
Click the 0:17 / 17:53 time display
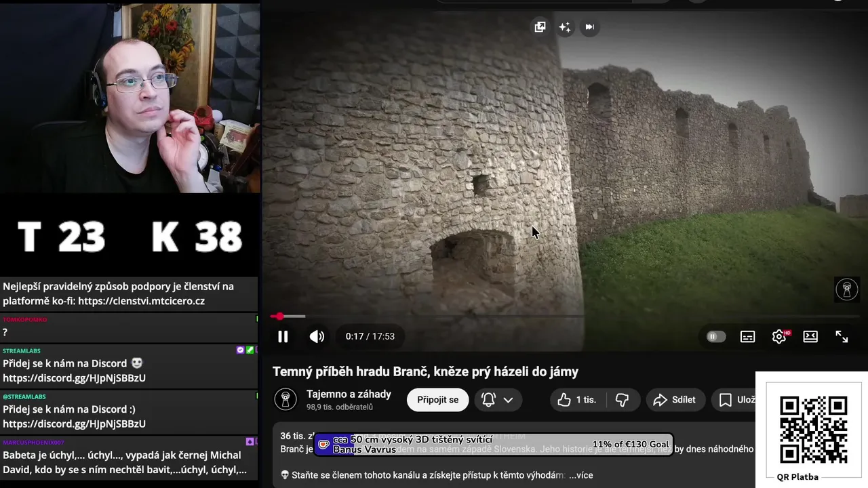(x=370, y=336)
